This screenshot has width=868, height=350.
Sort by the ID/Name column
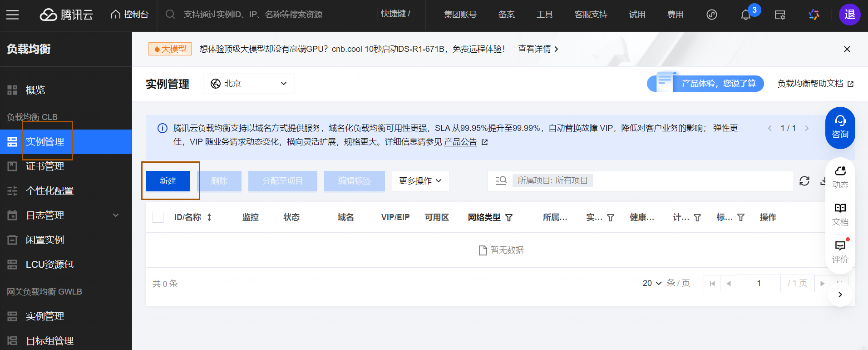pyautogui.click(x=209, y=217)
